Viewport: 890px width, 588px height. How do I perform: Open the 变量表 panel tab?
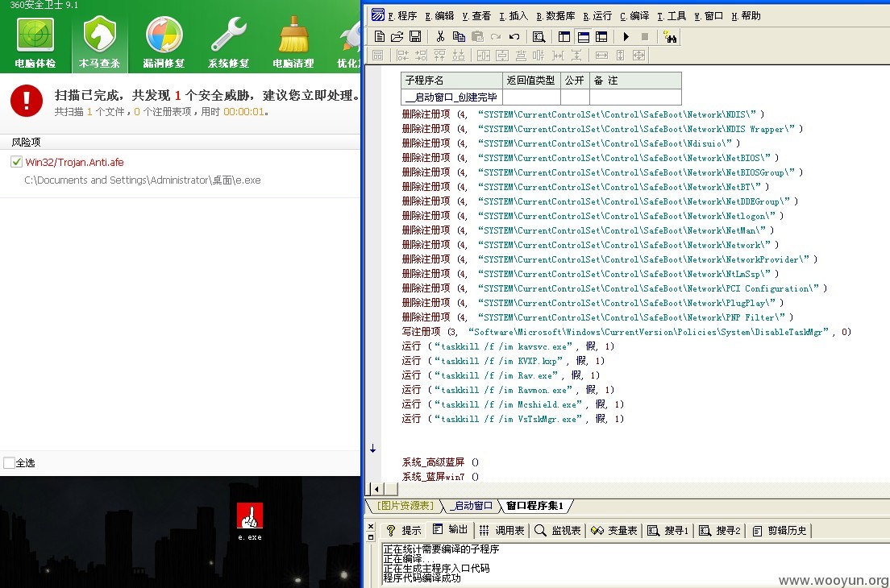click(x=614, y=530)
